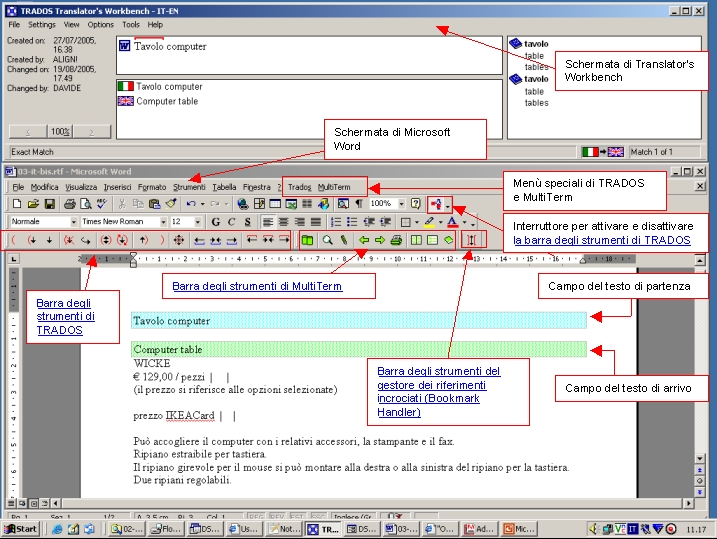Image resolution: width=717 pixels, height=539 pixels.
Task: Open the Normale style dropdown
Action: pos(73,222)
